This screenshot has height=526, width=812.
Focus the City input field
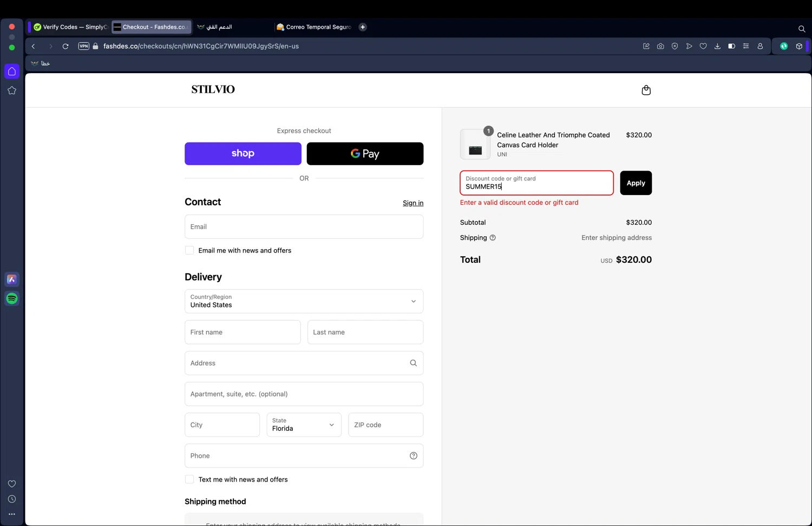click(x=222, y=425)
